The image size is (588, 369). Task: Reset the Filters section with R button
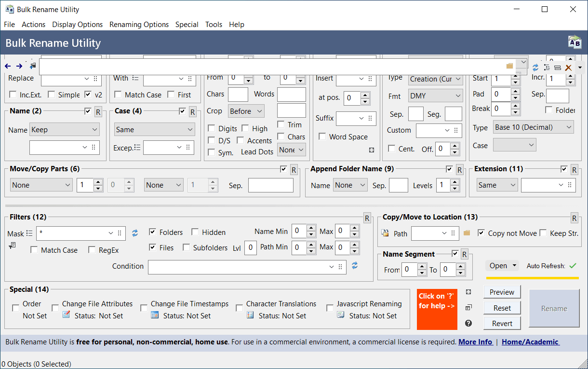click(x=367, y=218)
